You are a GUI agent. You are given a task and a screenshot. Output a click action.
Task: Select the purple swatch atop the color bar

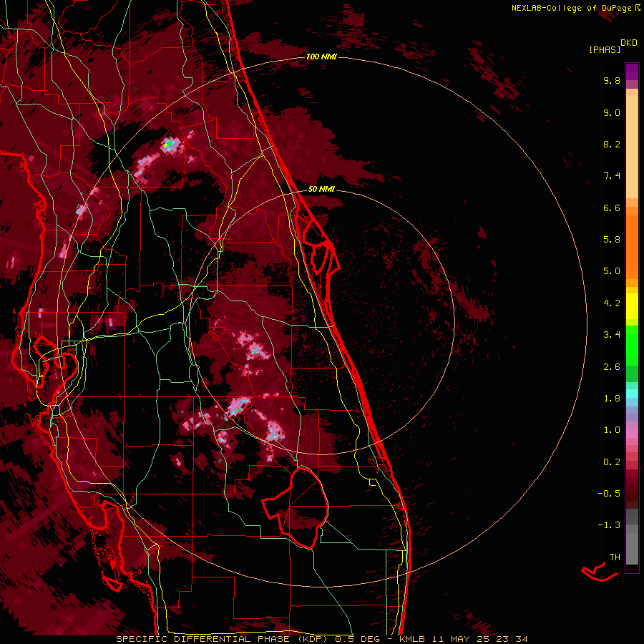tap(632, 72)
